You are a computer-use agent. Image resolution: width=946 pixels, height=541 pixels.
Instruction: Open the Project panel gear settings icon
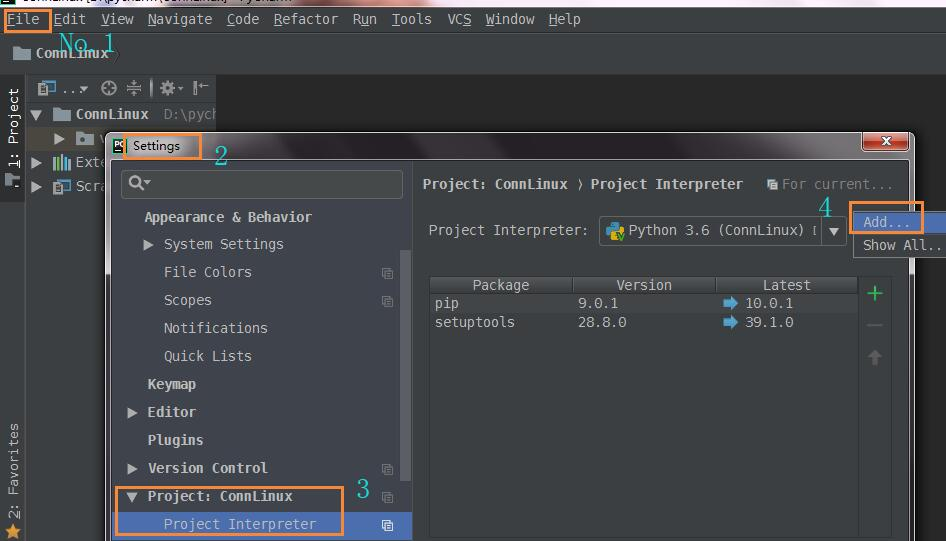click(168, 88)
